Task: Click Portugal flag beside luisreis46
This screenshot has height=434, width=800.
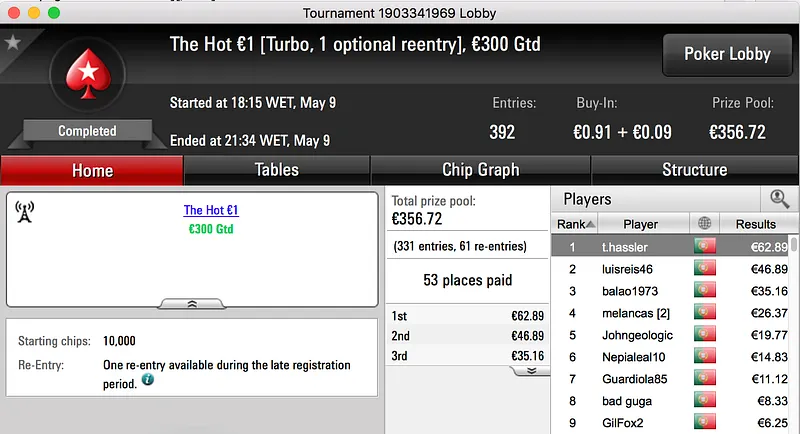Action: click(x=705, y=269)
